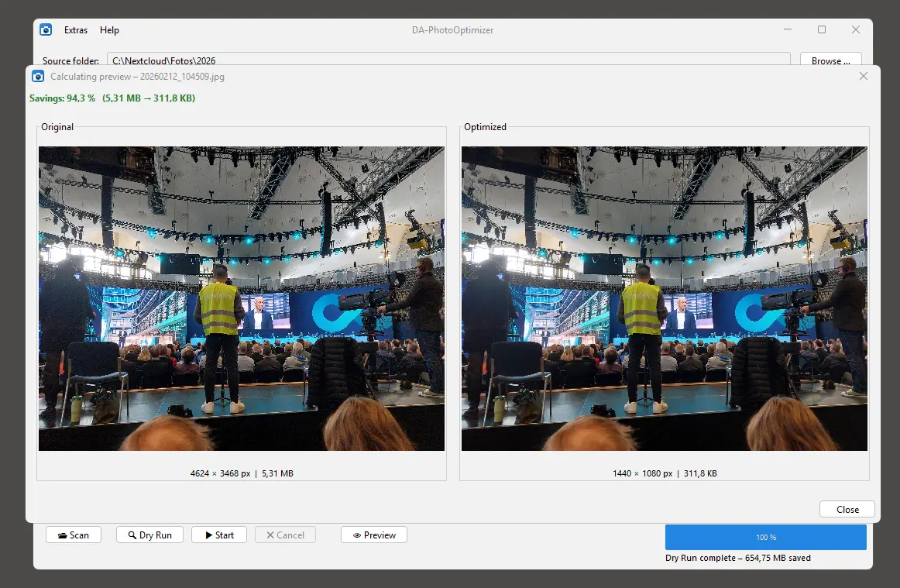Click the Source folder path field
The height and width of the screenshot is (588, 900).
coord(448,60)
